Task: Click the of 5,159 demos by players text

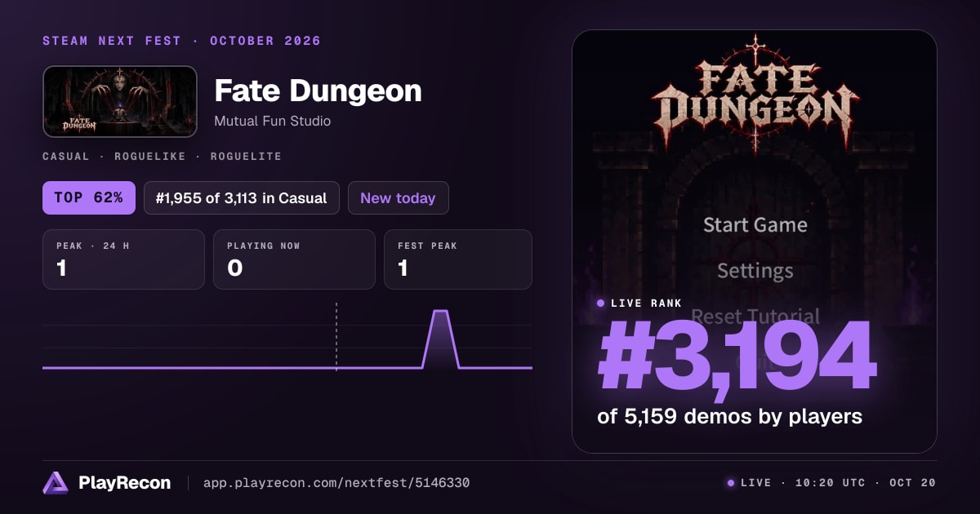Action: pos(730,416)
